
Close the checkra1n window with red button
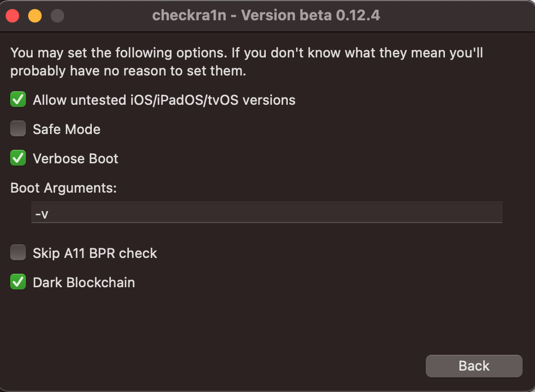coord(13,16)
